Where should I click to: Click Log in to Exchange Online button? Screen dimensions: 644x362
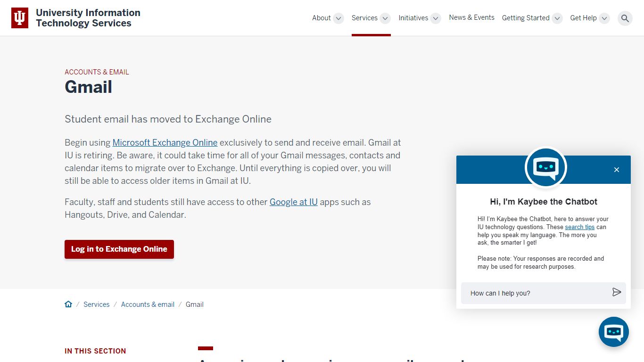pos(119,249)
